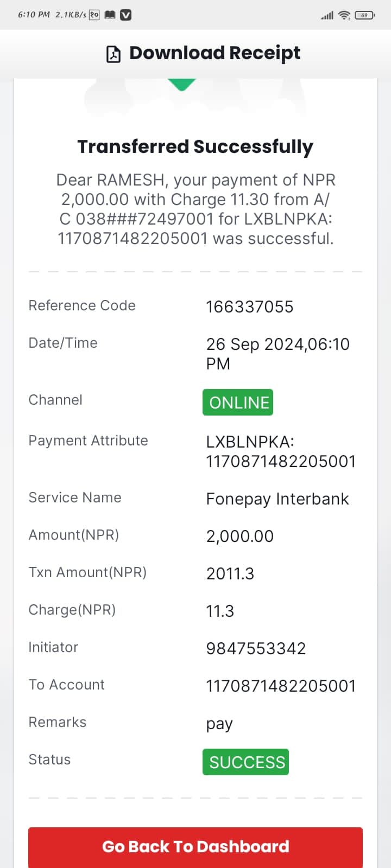The image size is (391, 868).
Task: Tap the Wi-Fi status icon
Action: click(344, 15)
